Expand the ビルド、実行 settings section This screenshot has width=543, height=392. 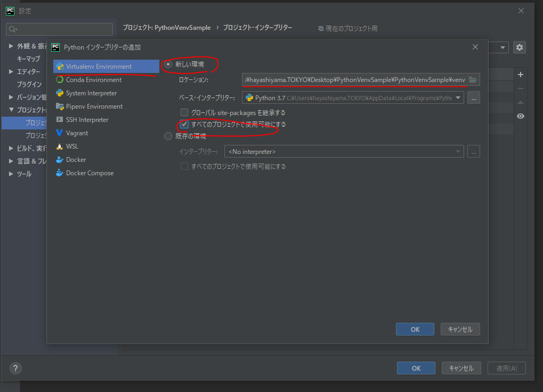tap(11, 148)
